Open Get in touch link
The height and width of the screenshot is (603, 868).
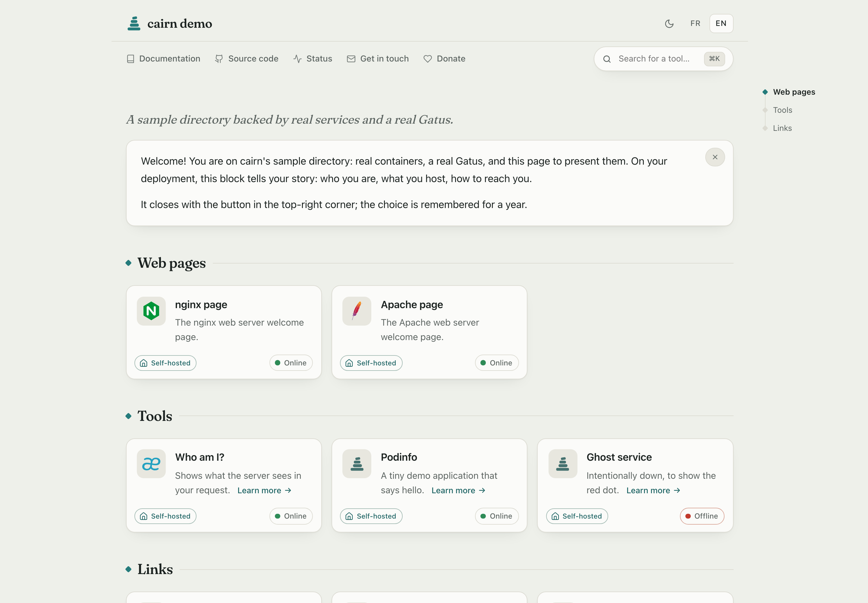click(378, 58)
